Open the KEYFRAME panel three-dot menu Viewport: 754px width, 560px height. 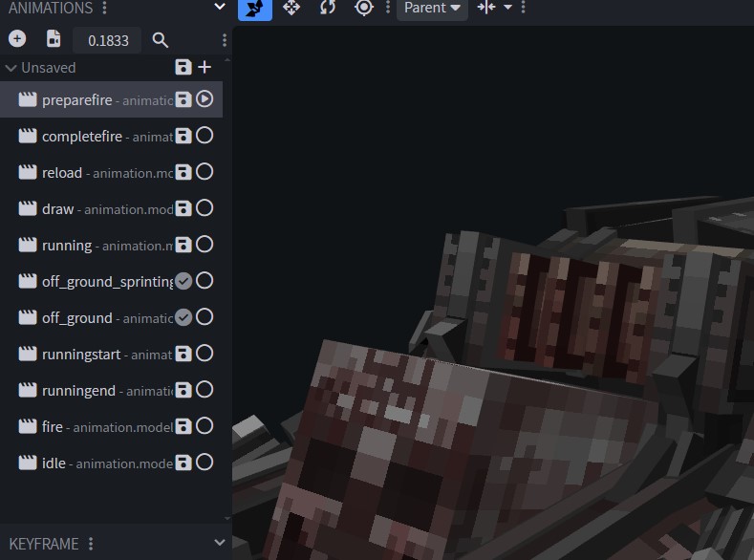(x=91, y=544)
